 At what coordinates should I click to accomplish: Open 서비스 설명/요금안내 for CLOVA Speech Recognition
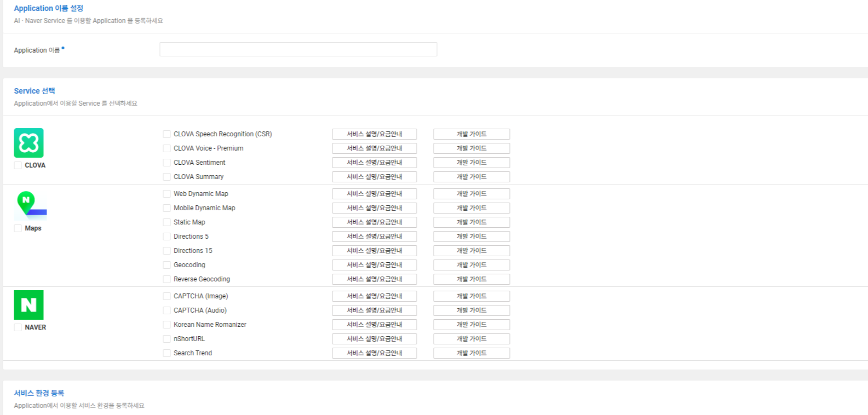pos(375,134)
